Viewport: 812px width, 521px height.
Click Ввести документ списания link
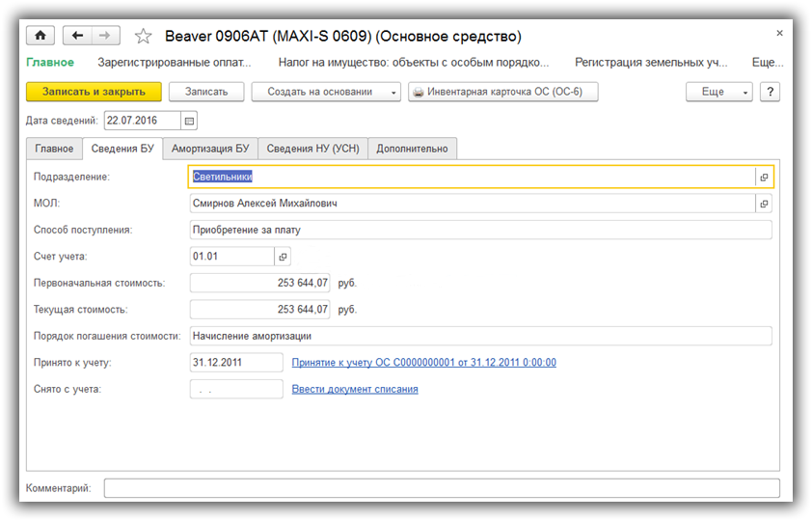(x=355, y=389)
